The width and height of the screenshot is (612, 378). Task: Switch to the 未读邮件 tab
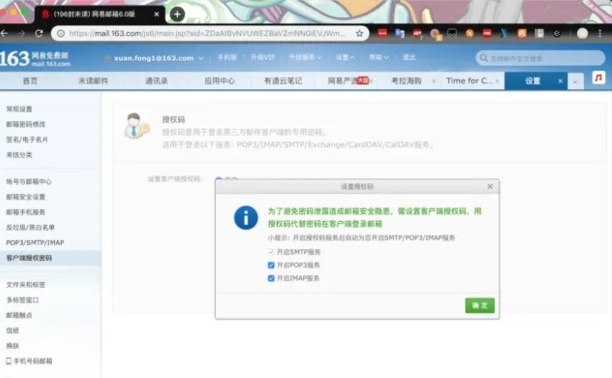[x=93, y=81]
